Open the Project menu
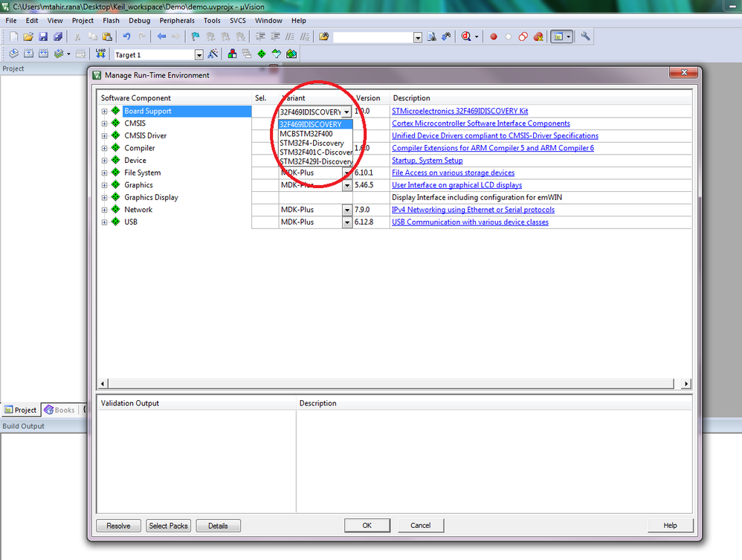This screenshot has width=742, height=560. pyautogui.click(x=83, y=20)
